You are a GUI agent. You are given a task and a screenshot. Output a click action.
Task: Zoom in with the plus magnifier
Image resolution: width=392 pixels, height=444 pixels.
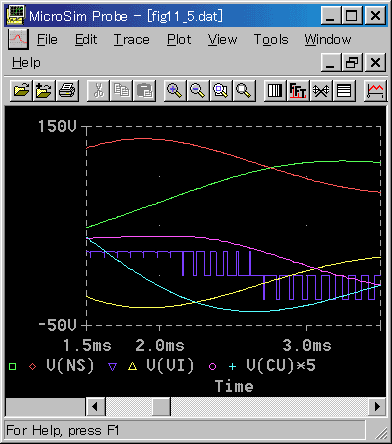[x=175, y=90]
